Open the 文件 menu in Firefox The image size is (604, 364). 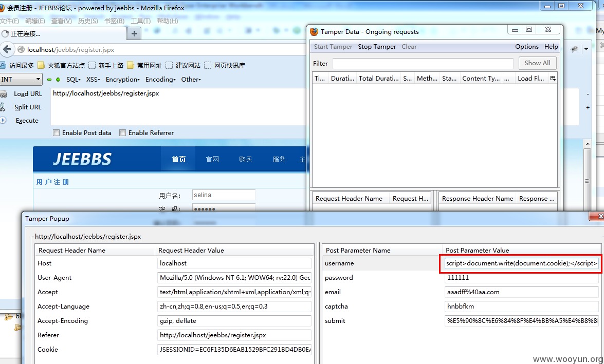pos(9,21)
